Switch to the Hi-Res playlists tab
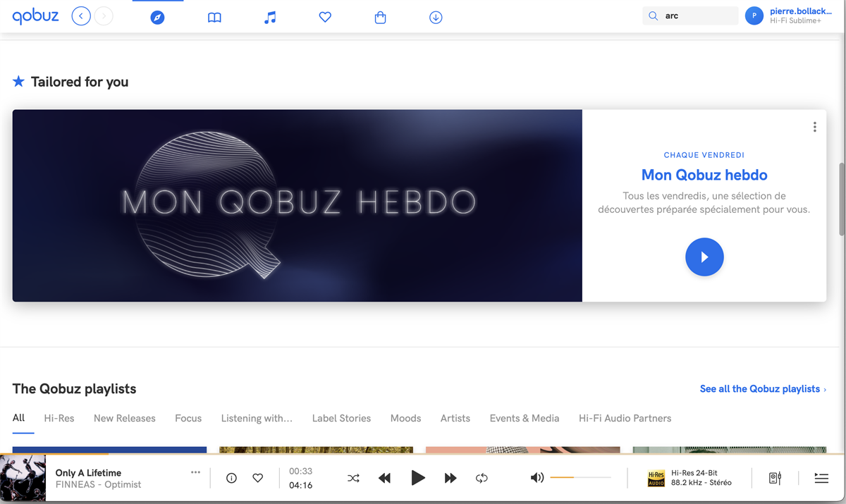 coord(59,418)
